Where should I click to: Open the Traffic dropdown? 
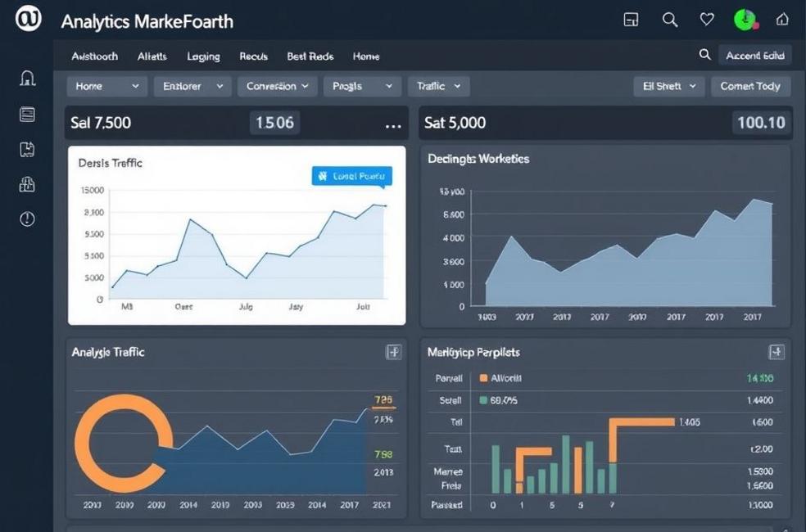click(438, 86)
